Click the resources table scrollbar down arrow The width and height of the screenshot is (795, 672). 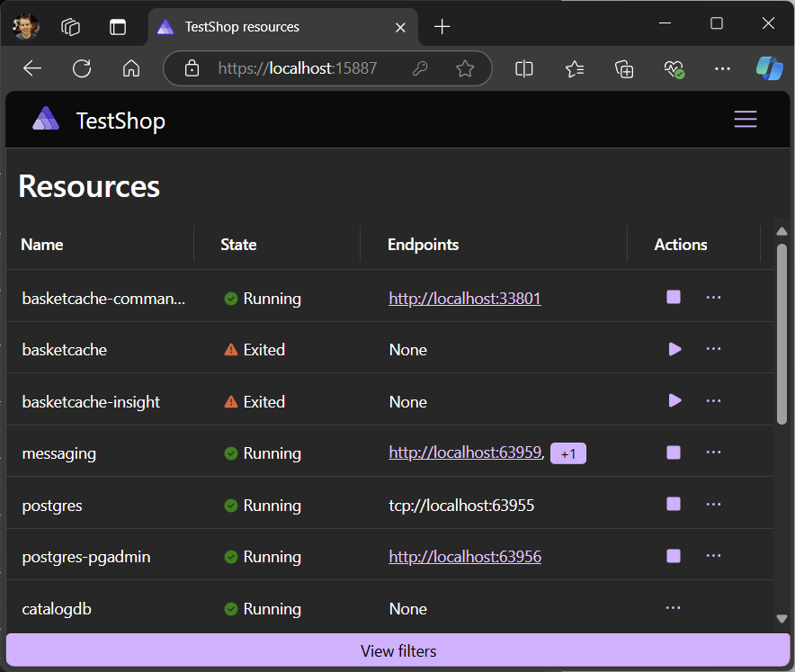782,619
